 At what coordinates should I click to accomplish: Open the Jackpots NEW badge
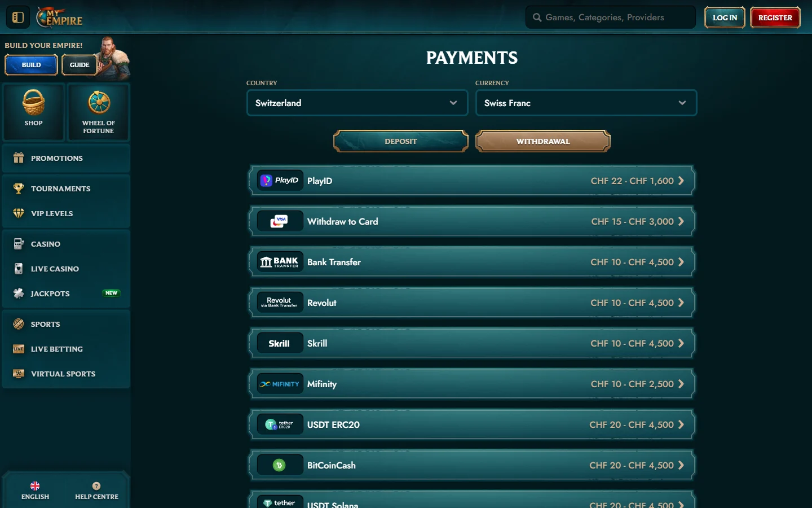point(111,293)
